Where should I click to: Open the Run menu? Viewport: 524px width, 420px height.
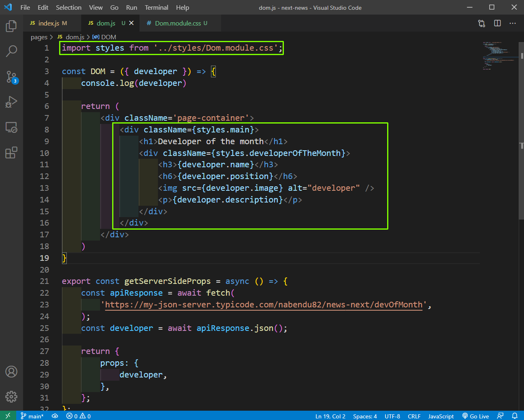tap(132, 7)
